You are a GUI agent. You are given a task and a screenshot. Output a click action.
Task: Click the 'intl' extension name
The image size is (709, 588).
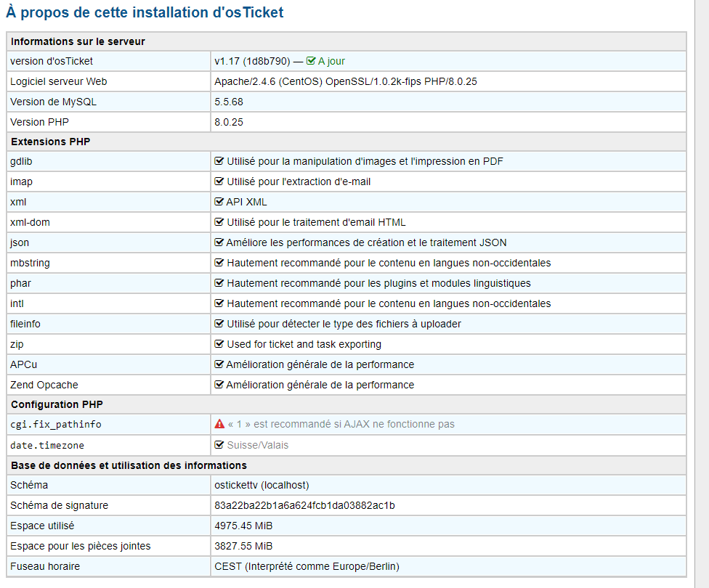(x=17, y=304)
